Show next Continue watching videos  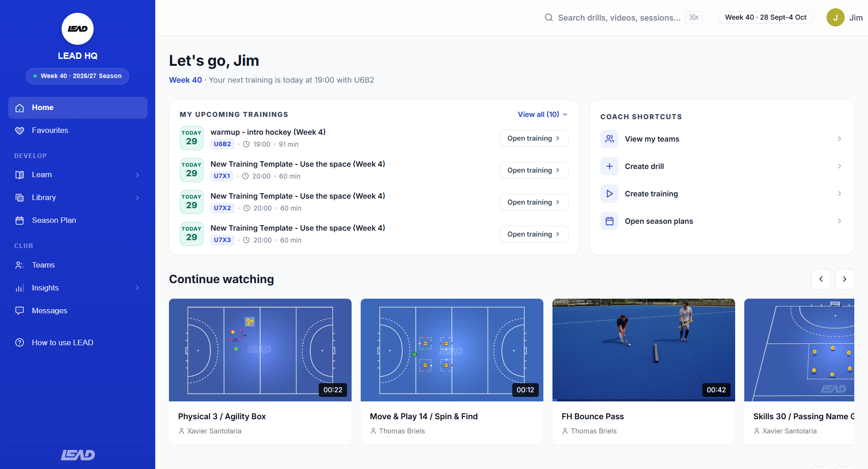point(844,279)
